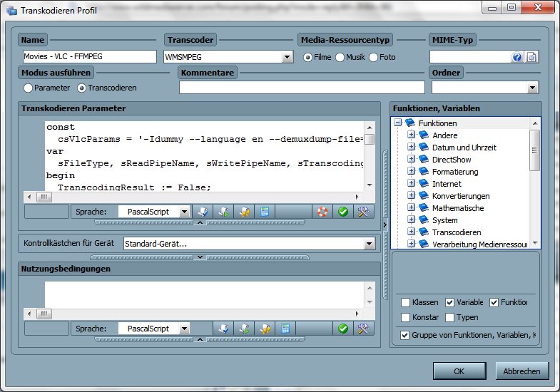This screenshot has width=560, height=392.
Task: Select Transcodieren item in functions tree
Action: (456, 232)
